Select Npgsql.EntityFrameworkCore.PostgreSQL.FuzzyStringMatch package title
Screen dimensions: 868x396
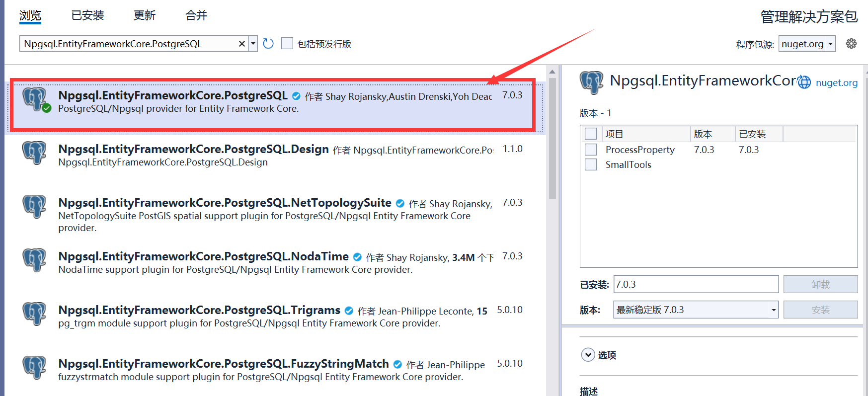(x=224, y=364)
